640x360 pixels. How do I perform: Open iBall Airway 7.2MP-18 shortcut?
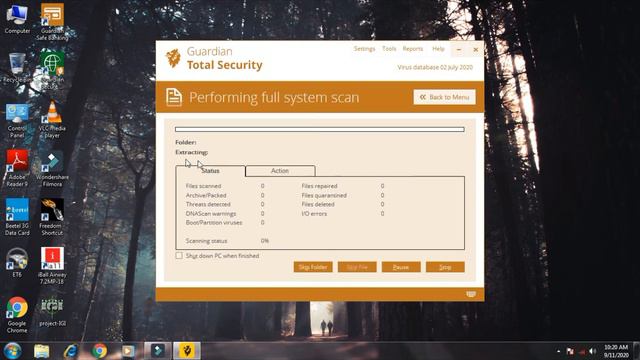52,266
